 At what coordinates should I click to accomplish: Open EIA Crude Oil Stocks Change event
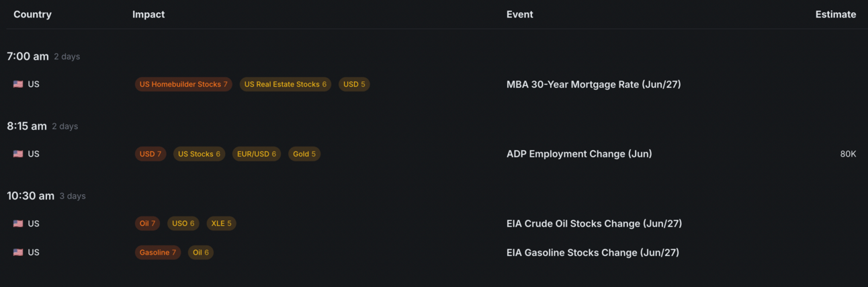594,224
